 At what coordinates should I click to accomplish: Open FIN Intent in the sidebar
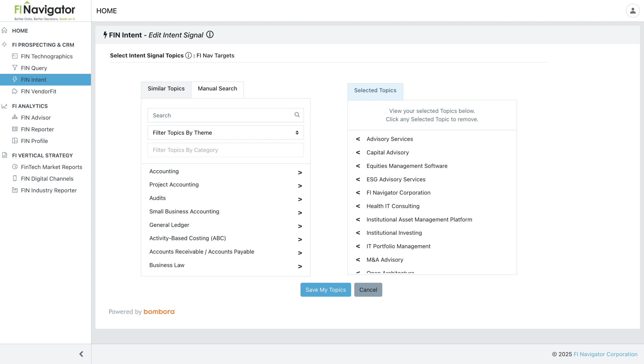46,80
